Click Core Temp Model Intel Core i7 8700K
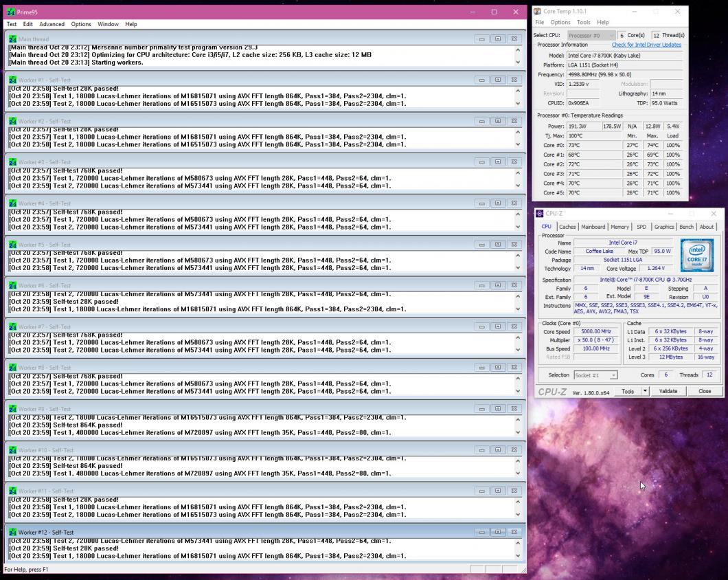The image size is (728, 580). (624, 55)
